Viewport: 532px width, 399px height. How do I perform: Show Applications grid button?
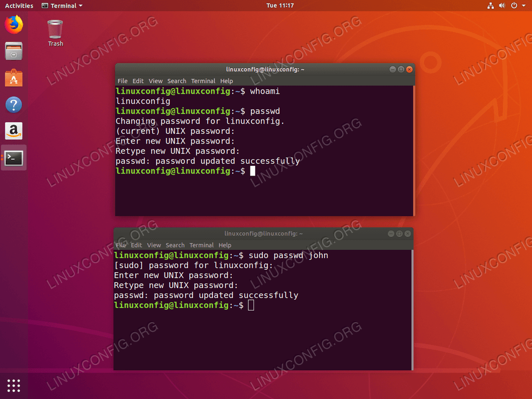coord(14,385)
